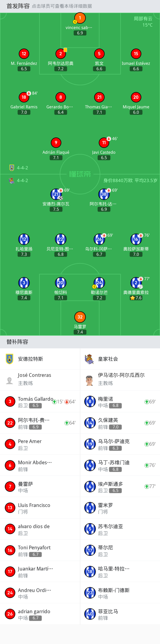Tap best-rated player 2 奥德里奥索拉 icon

click(136, 283)
